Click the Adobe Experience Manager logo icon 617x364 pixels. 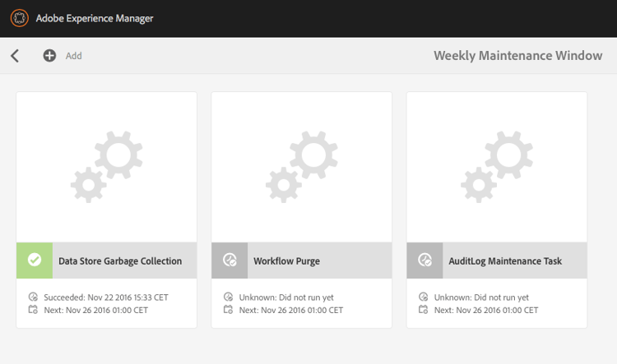[x=19, y=18]
